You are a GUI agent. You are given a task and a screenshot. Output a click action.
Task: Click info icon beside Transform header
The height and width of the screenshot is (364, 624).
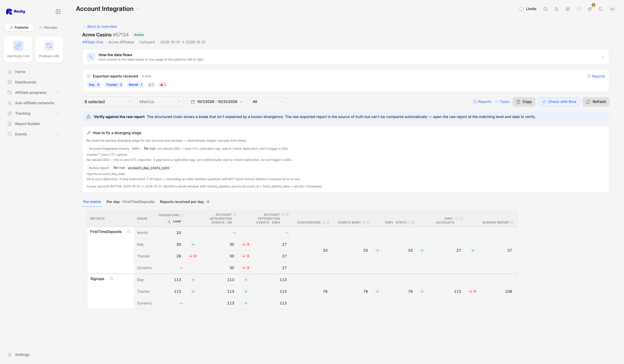181,215
